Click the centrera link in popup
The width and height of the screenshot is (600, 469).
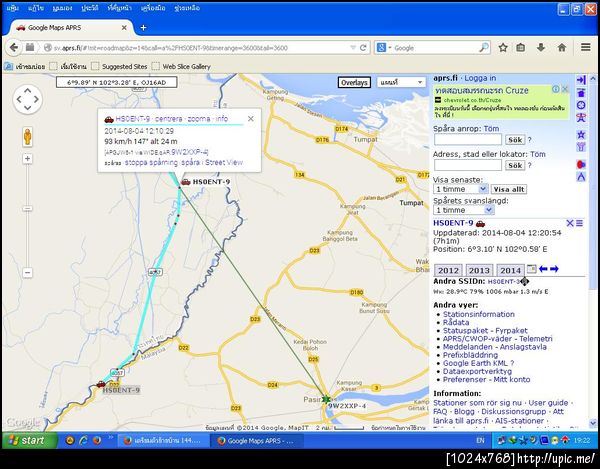click(168, 119)
